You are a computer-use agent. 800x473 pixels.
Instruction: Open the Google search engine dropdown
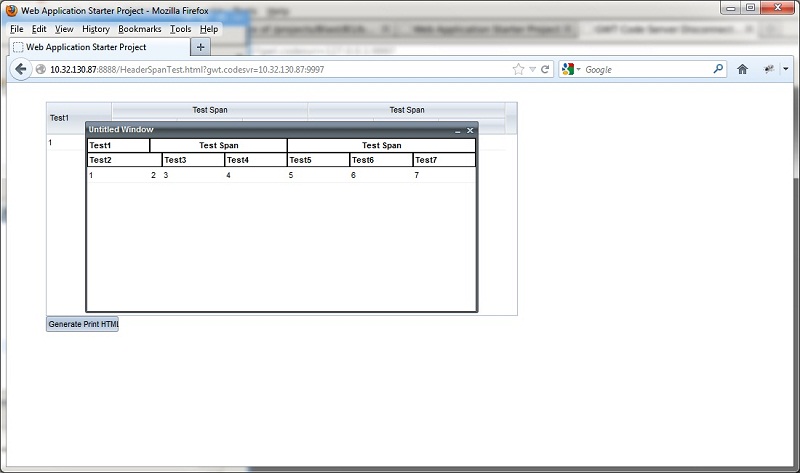click(x=572, y=70)
